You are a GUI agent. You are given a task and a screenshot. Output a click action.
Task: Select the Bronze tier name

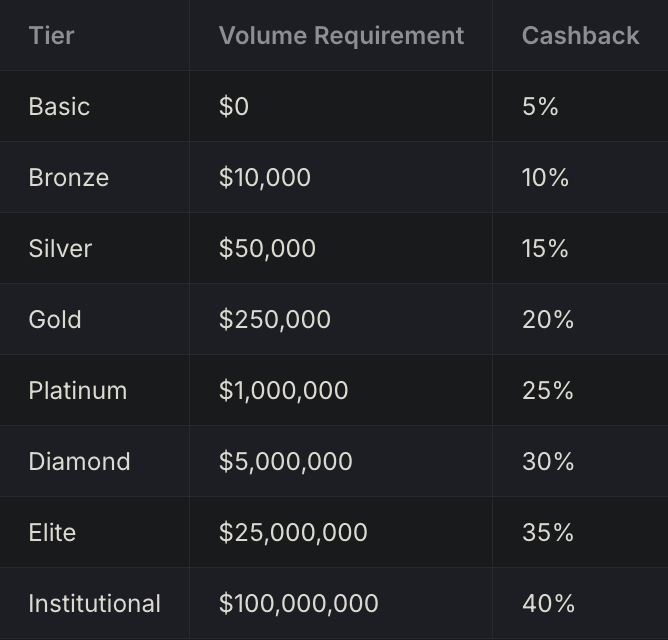pyautogui.click(x=68, y=178)
